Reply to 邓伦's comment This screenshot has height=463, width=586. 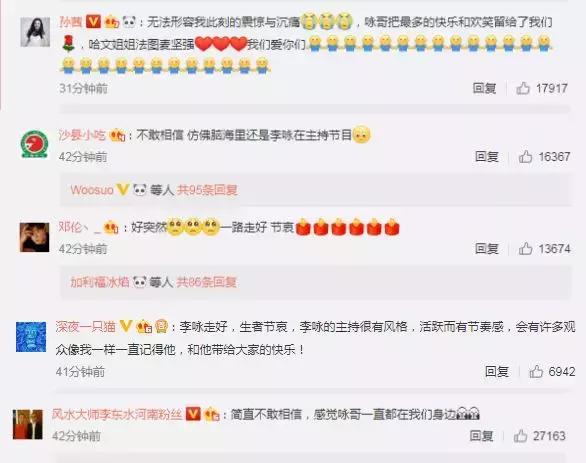[x=487, y=249]
